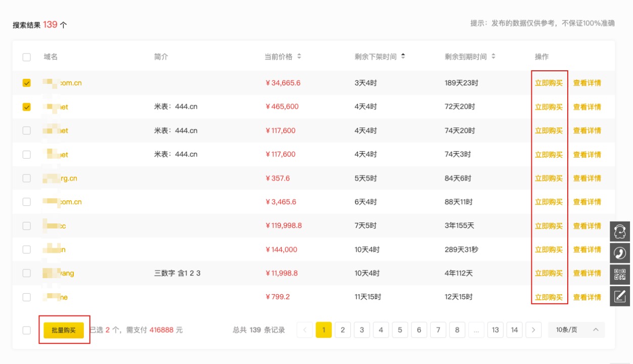Go to page 2 in pagination
Image resolution: width=633 pixels, height=364 pixels.
(x=343, y=330)
